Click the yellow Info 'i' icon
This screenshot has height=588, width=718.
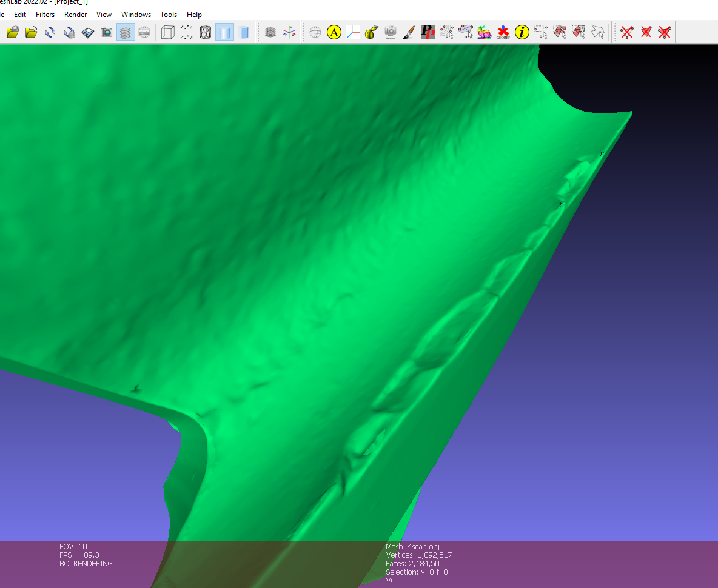point(522,32)
